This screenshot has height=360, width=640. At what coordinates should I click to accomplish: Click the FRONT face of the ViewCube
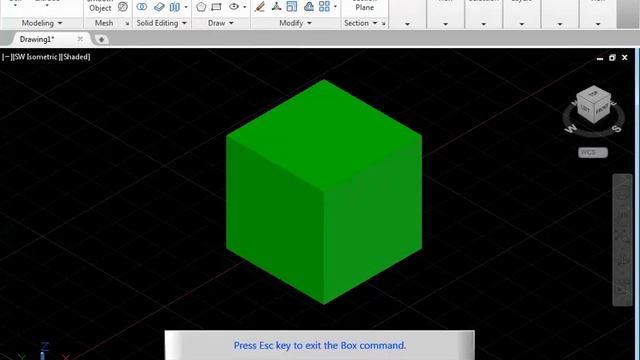[602, 109]
